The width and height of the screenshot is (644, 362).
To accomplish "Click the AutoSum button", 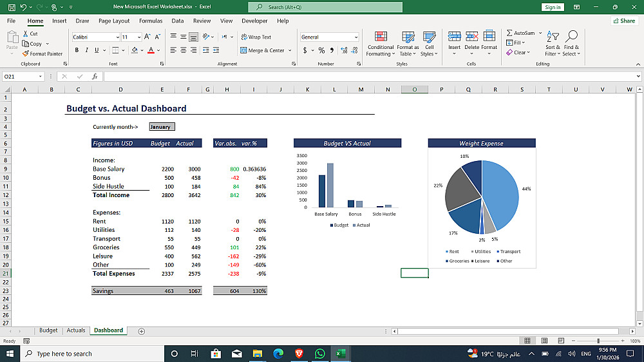I will [521, 33].
